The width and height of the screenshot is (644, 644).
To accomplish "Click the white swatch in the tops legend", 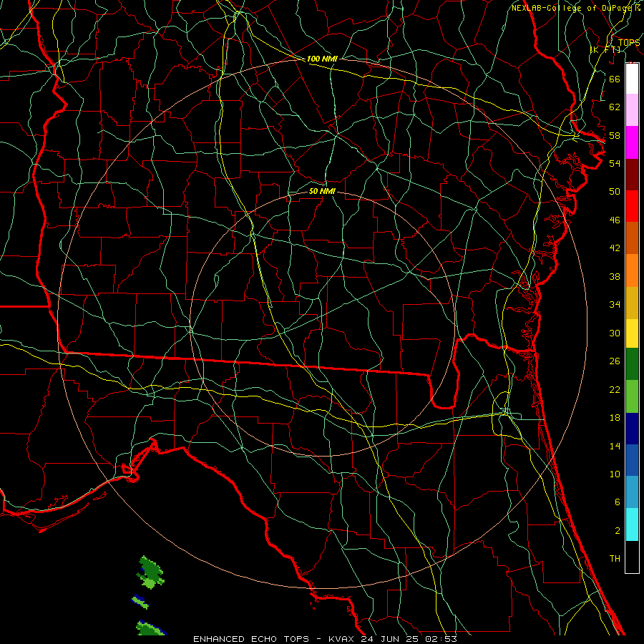I will [632, 79].
